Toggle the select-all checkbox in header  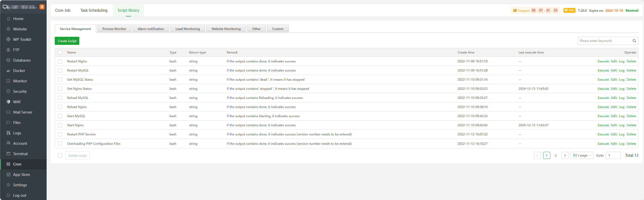pyautogui.click(x=60, y=52)
